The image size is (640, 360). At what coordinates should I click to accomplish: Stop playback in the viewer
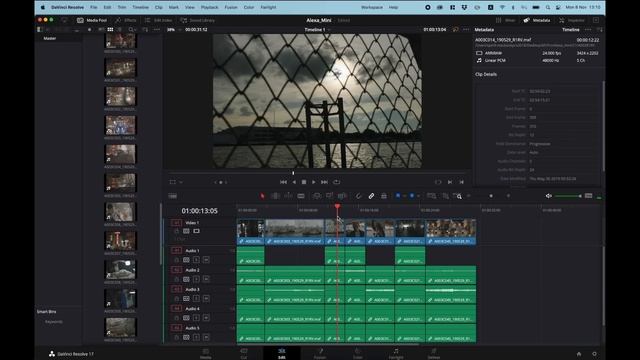click(x=304, y=182)
